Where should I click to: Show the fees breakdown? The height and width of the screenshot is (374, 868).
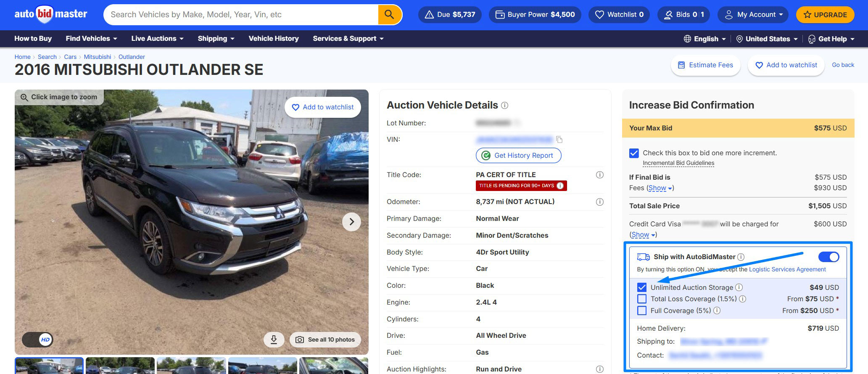tap(660, 188)
